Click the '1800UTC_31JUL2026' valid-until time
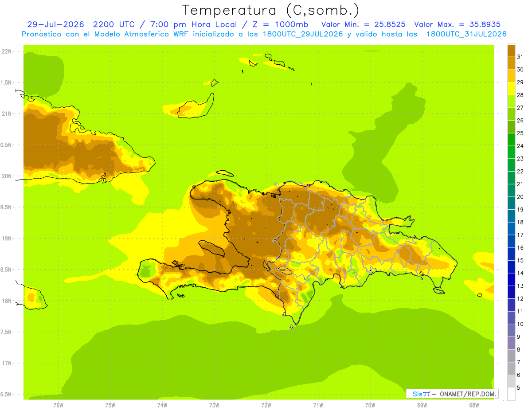 [x=466, y=34]
